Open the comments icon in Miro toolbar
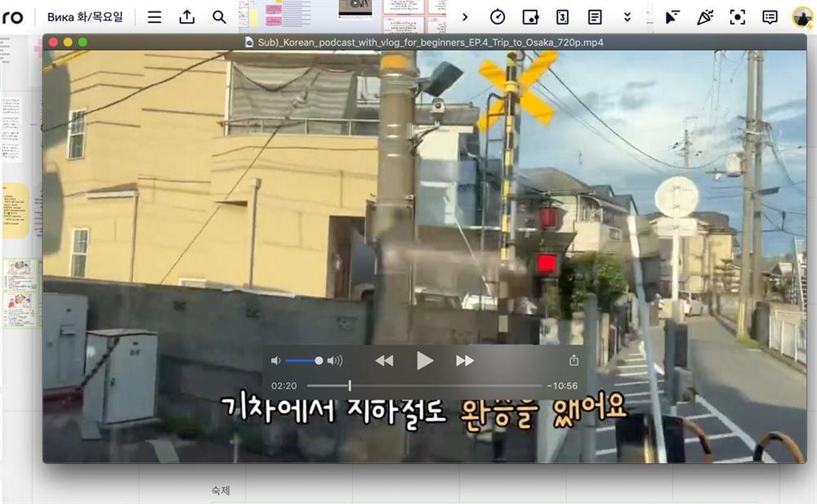This screenshot has height=504, width=817. (x=770, y=17)
